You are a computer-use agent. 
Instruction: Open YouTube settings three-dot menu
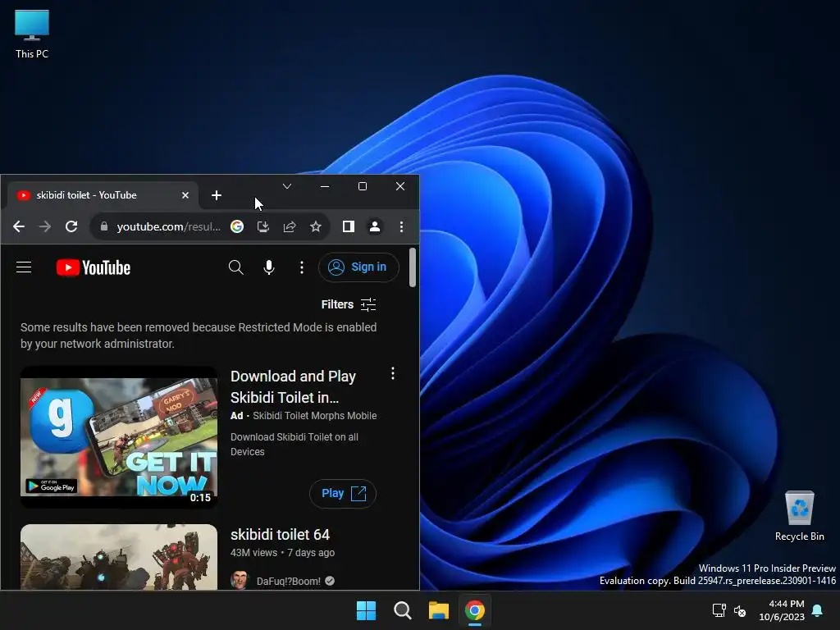(x=302, y=267)
